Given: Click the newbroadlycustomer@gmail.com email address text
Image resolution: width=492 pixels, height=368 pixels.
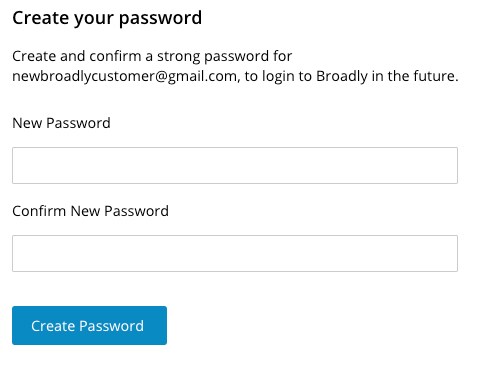Looking at the screenshot, I should [125, 76].
